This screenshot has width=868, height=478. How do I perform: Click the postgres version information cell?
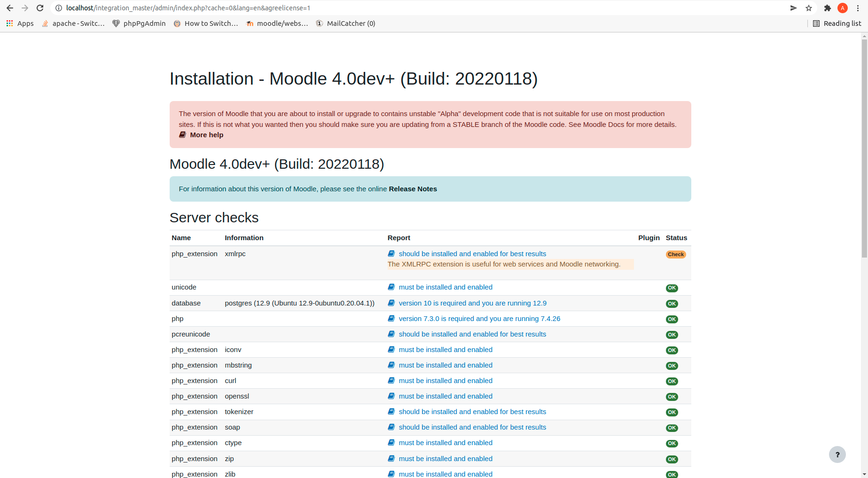pos(299,303)
